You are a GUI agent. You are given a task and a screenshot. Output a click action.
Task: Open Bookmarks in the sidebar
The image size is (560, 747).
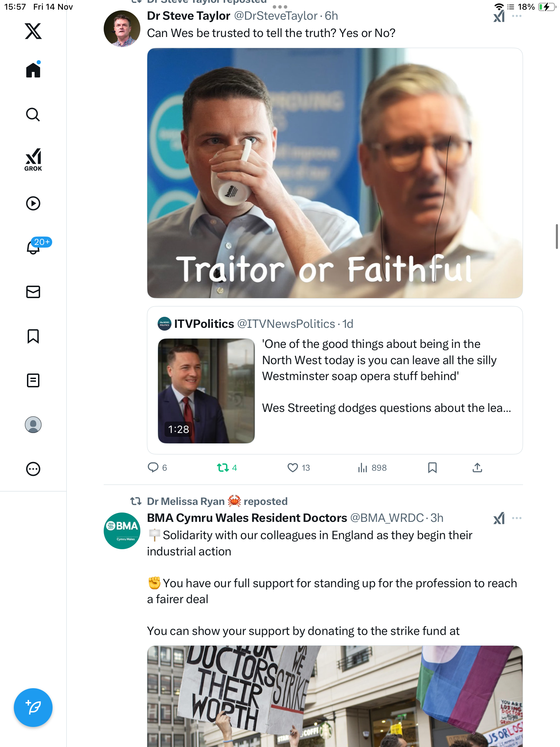[x=33, y=336]
